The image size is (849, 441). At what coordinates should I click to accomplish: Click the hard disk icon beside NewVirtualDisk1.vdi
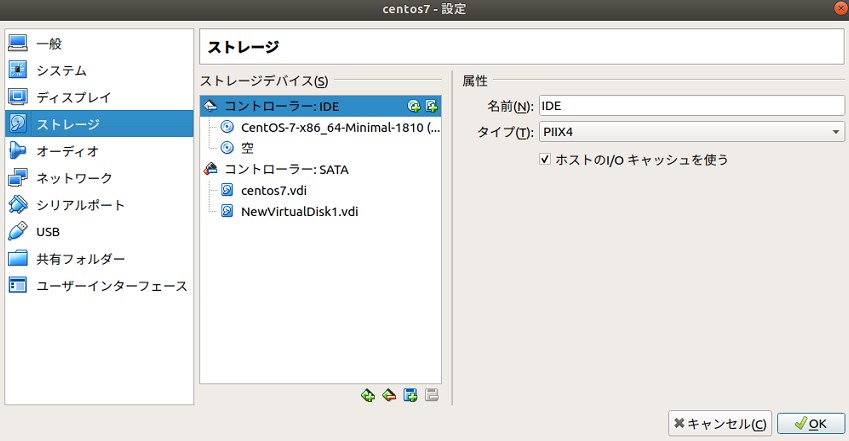[x=227, y=211]
